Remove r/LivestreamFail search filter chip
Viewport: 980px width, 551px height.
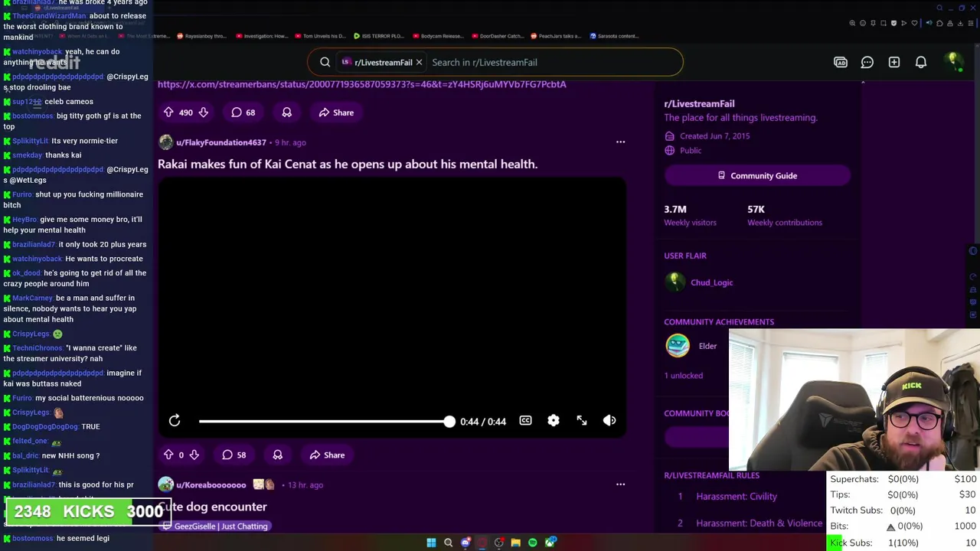419,62
